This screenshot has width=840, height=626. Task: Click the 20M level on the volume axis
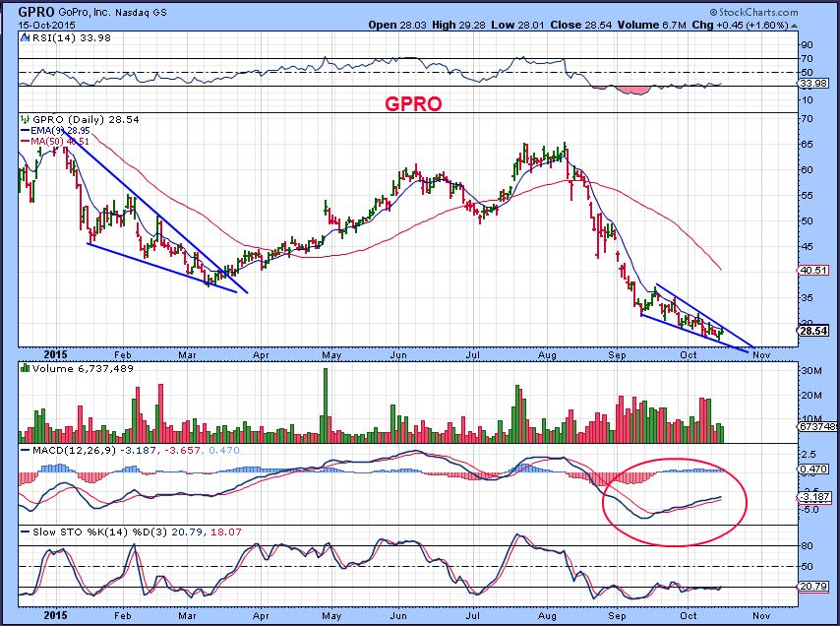[810, 396]
